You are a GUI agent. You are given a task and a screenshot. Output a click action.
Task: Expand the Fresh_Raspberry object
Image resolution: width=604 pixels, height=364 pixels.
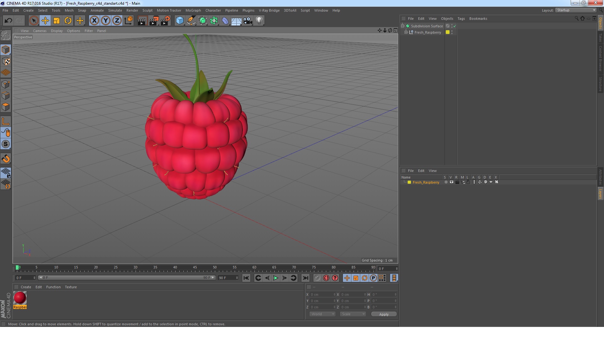(406, 32)
